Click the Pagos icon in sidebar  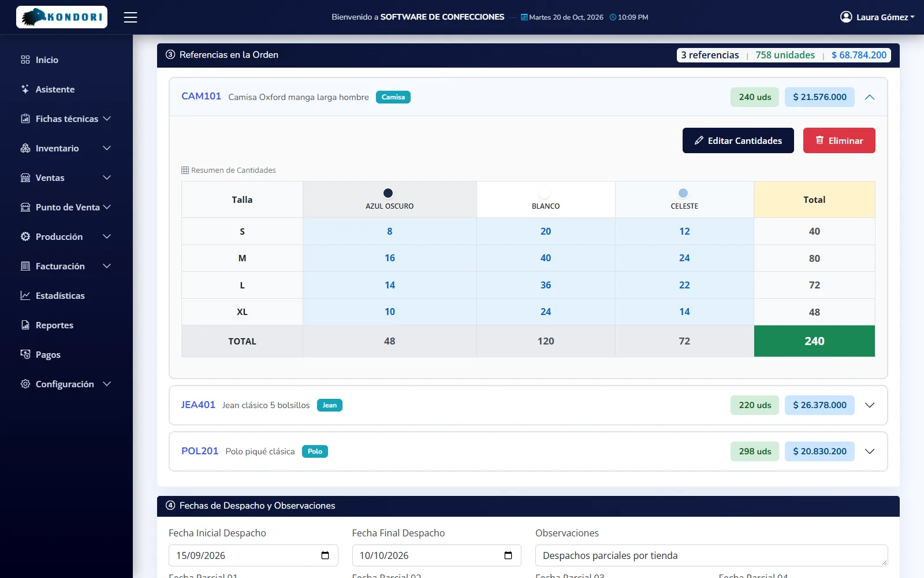25,354
